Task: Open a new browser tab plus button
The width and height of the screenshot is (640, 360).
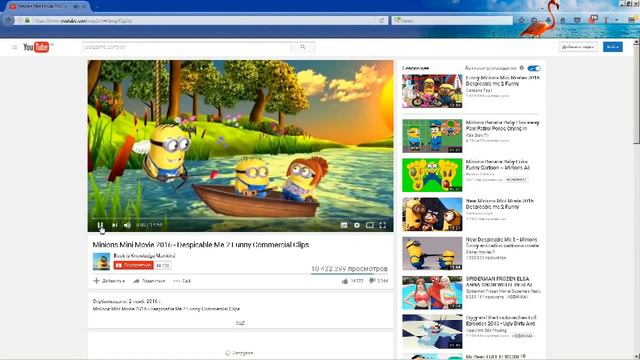Action: tap(97, 6)
